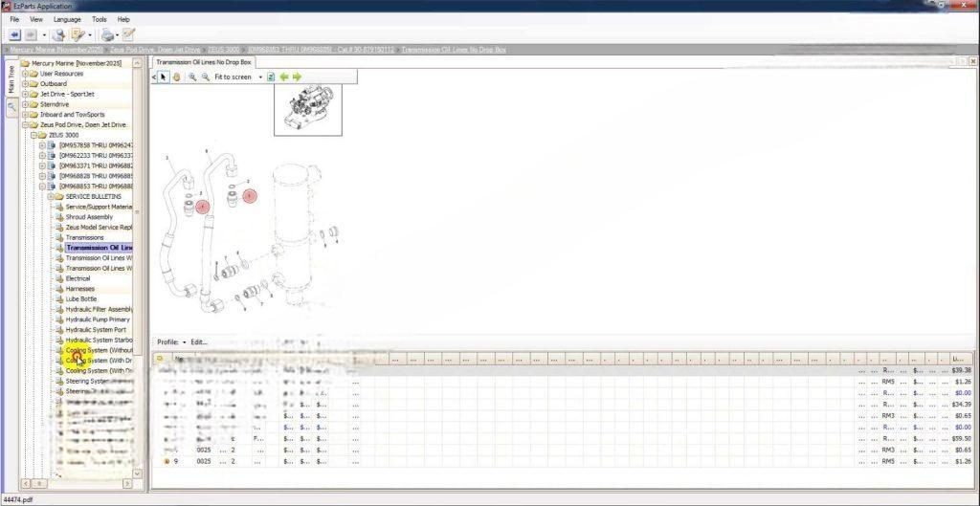This screenshot has height=506, width=980.
Task: Collapse the ZEUS 3000 tree node
Action: (x=33, y=135)
